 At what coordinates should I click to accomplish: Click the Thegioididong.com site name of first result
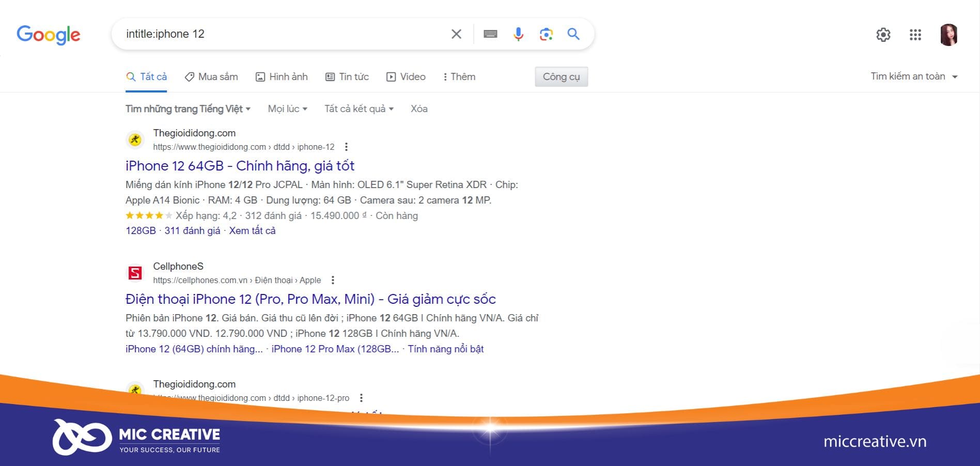click(x=194, y=133)
